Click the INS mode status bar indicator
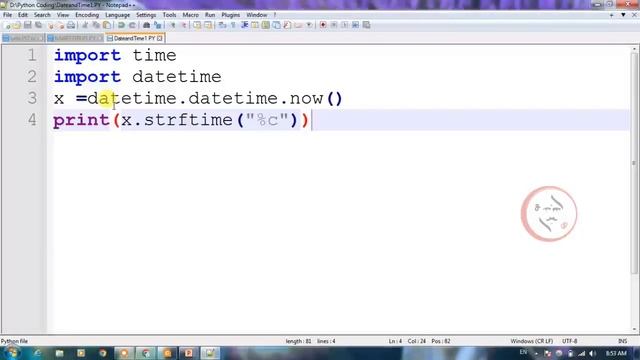This screenshot has width=640, height=360. click(x=622, y=341)
